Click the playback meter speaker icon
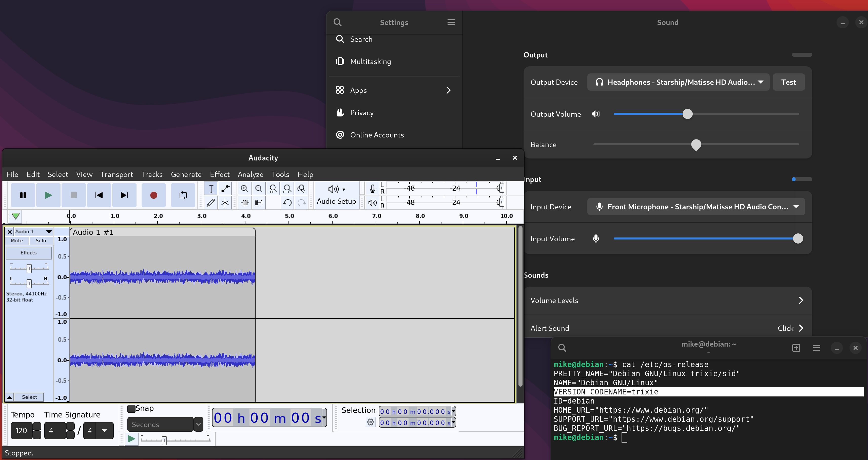Image resolution: width=868 pixels, height=460 pixels. [x=372, y=203]
